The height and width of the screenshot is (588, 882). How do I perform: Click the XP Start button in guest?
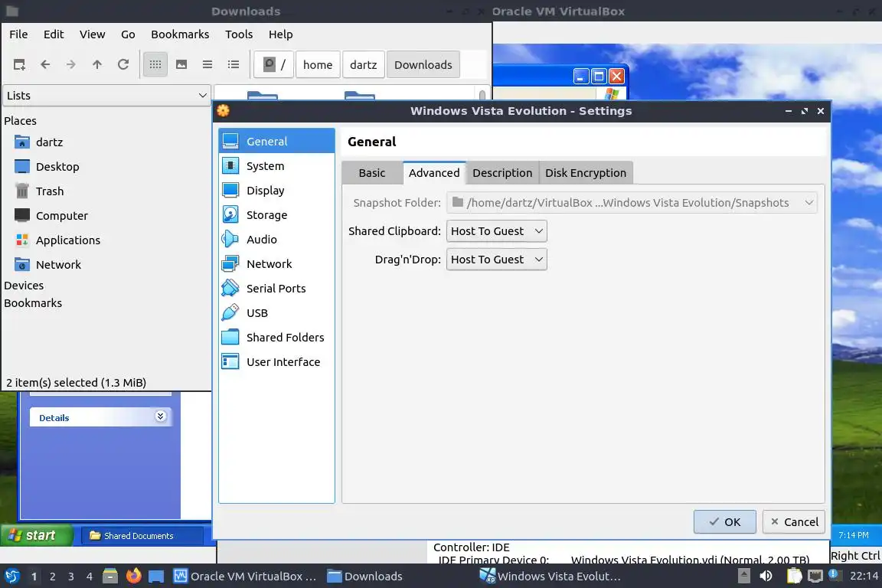pyautogui.click(x=37, y=535)
